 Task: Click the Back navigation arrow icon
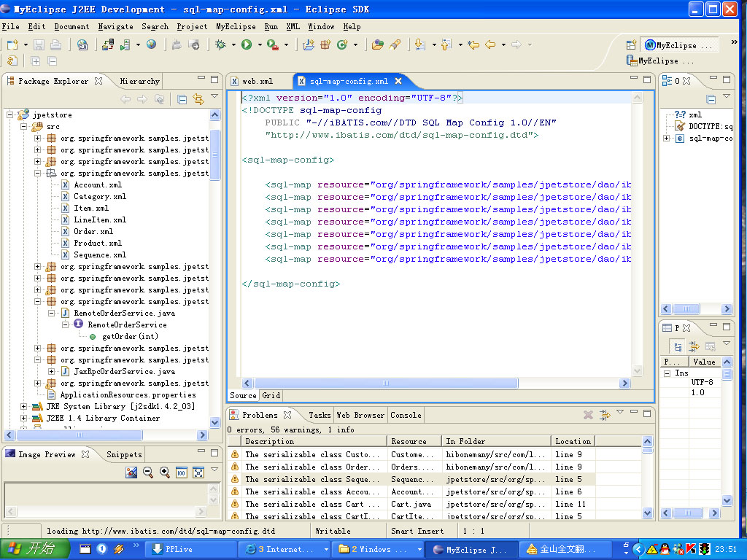tap(490, 44)
